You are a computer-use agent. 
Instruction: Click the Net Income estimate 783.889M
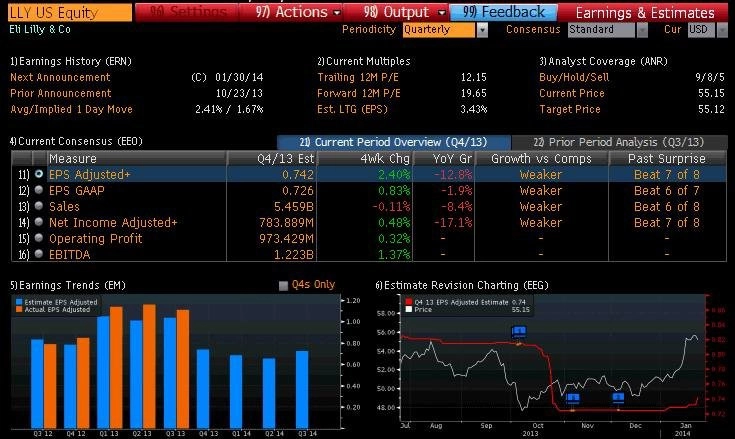(x=286, y=223)
